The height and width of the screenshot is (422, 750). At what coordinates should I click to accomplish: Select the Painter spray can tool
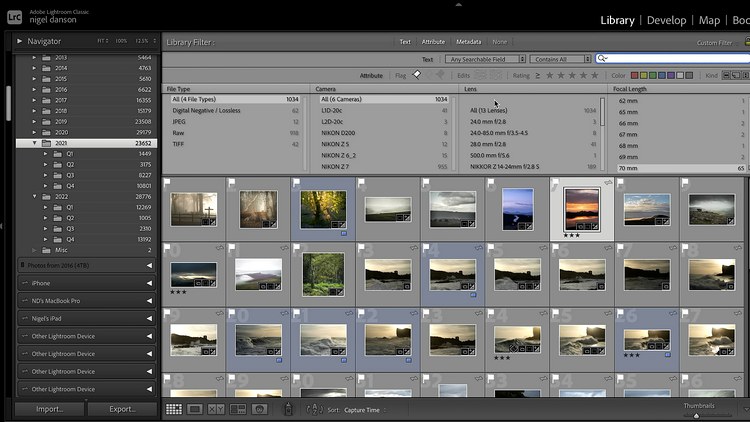point(288,409)
